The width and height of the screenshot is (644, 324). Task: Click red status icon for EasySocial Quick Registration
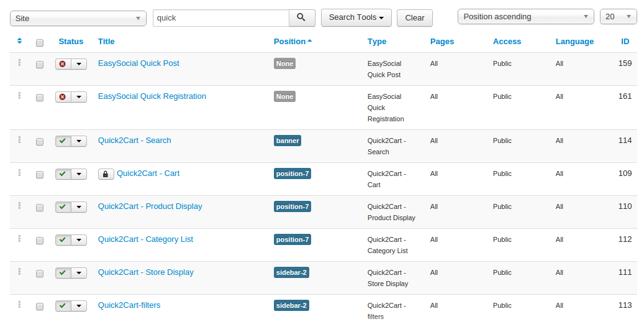(63, 97)
